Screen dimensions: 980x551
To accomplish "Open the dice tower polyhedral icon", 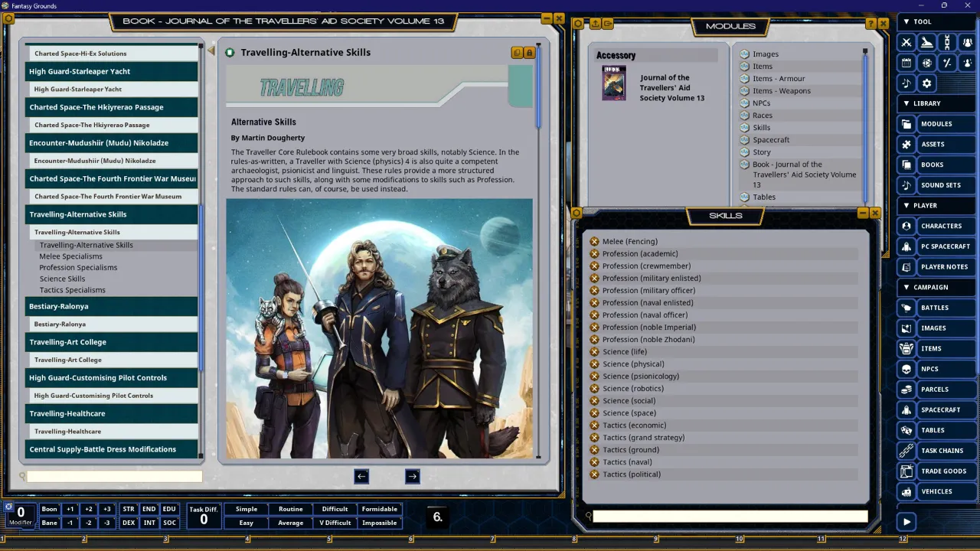I will 927,63.
